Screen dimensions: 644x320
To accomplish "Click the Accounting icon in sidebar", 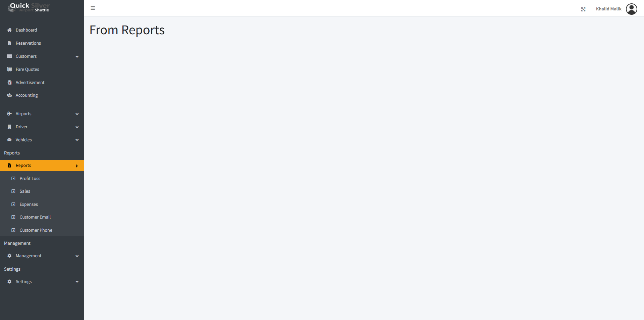I will click(x=9, y=95).
